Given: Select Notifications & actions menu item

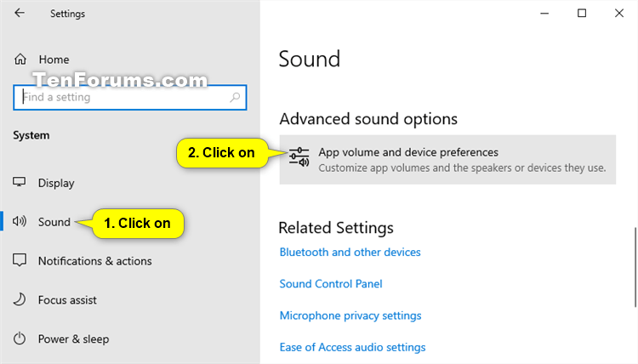Looking at the screenshot, I should click(94, 261).
